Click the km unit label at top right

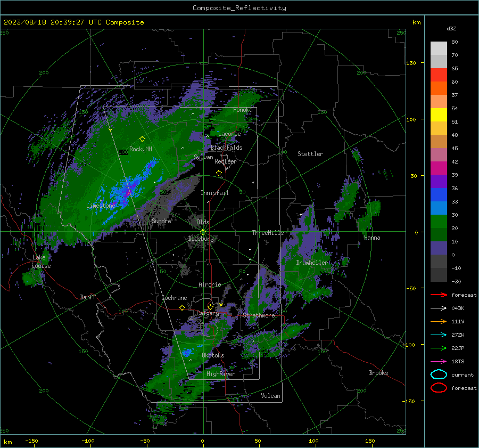[x=416, y=22]
